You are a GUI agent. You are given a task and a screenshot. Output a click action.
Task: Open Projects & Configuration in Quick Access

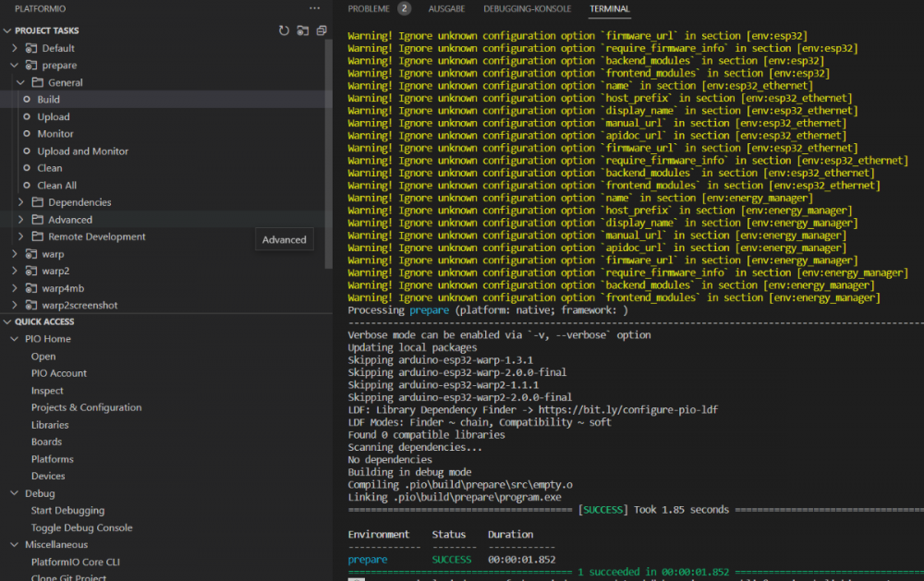(86, 407)
